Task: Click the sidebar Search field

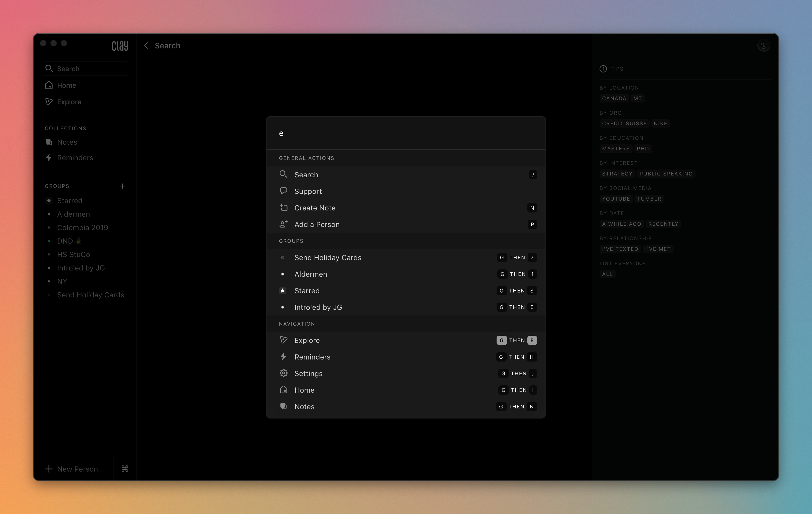Action: pyautogui.click(x=85, y=69)
